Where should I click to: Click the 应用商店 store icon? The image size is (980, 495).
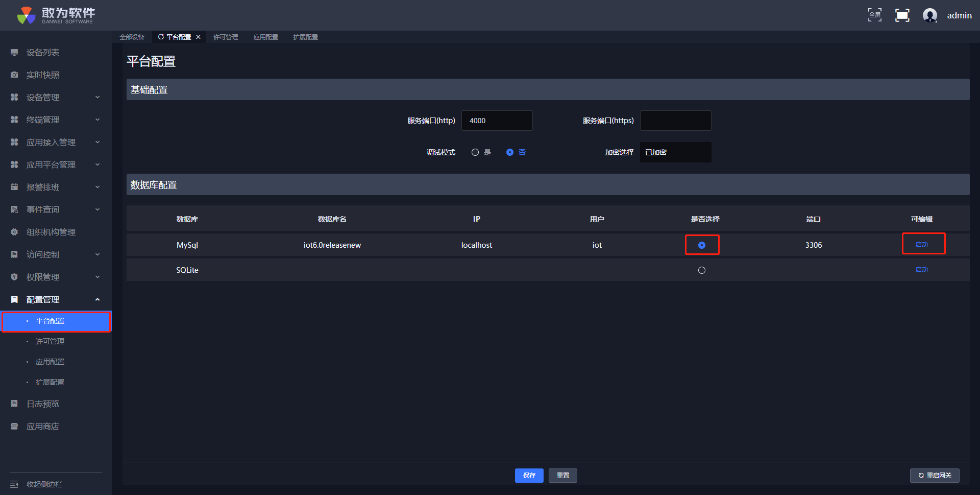point(14,427)
